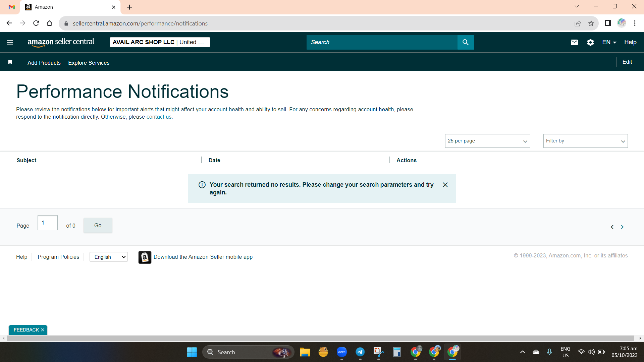Open the hamburger navigation menu
Screen dimensions: 644x362
click(x=10, y=42)
